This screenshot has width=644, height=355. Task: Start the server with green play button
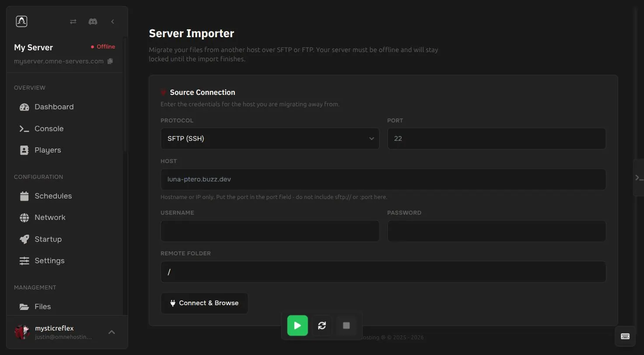[297, 325]
